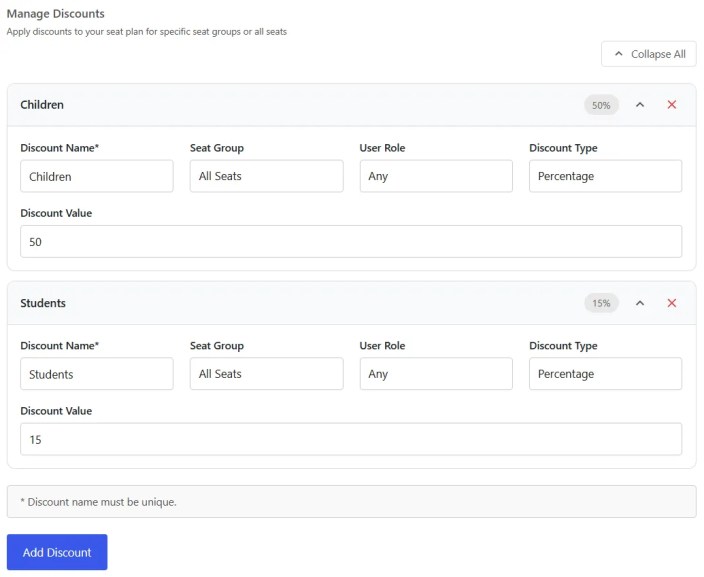The image size is (704, 577).
Task: Open the Children Seat Group dropdown
Action: click(x=266, y=176)
